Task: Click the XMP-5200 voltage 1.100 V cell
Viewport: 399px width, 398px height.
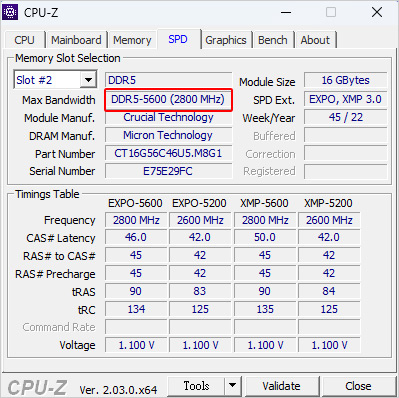Action: point(329,345)
